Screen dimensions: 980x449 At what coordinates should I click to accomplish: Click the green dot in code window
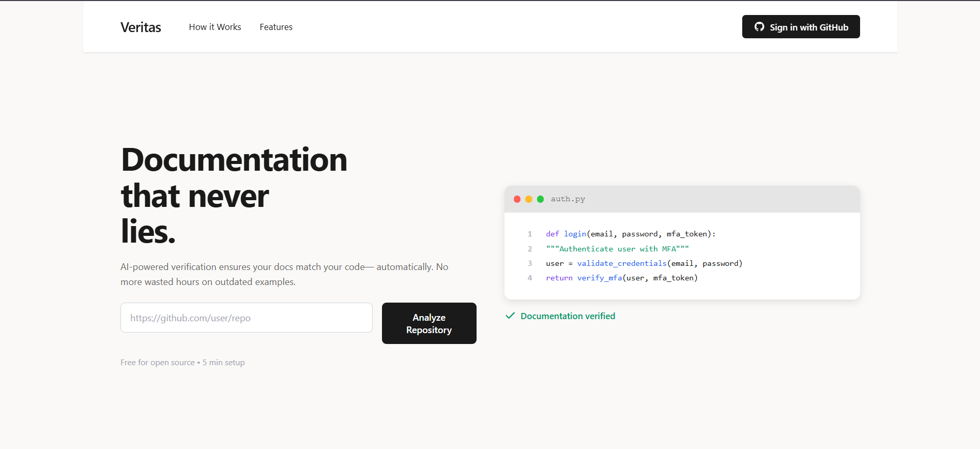540,199
